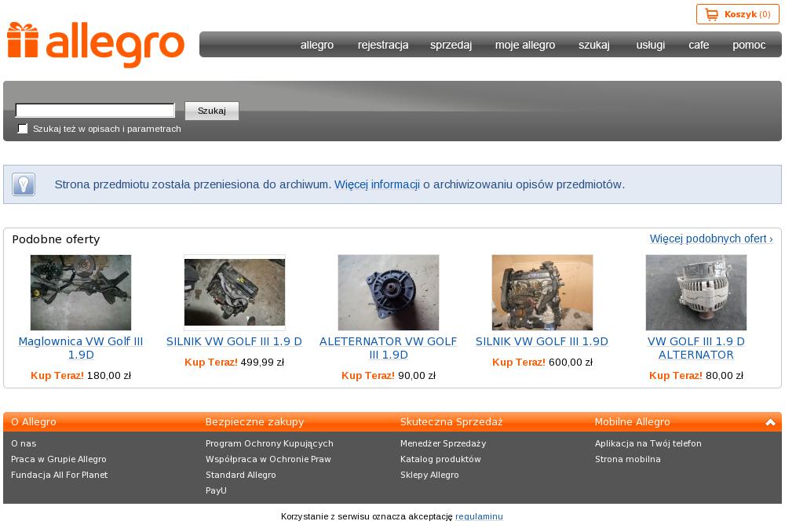Open the 600,00 zł engine thumbnail

(542, 292)
